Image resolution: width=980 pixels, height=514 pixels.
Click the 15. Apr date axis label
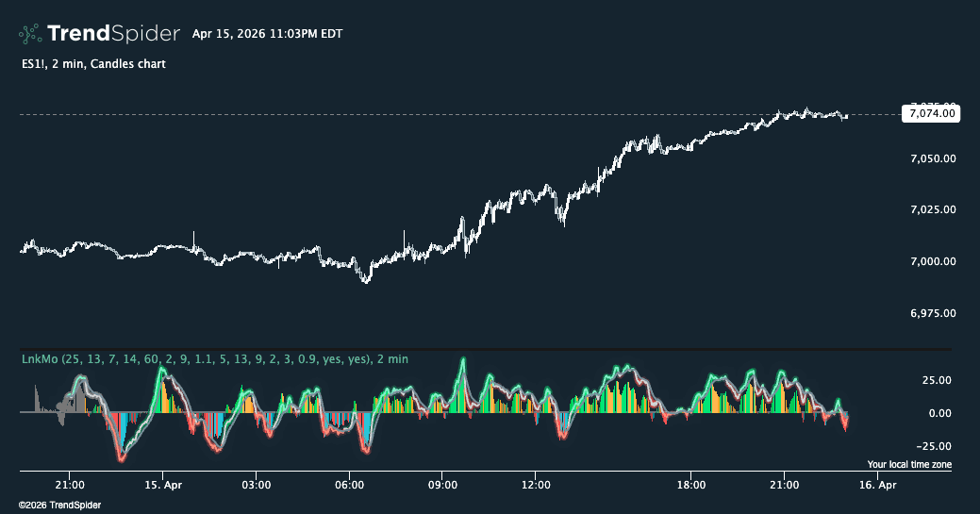[x=163, y=486]
